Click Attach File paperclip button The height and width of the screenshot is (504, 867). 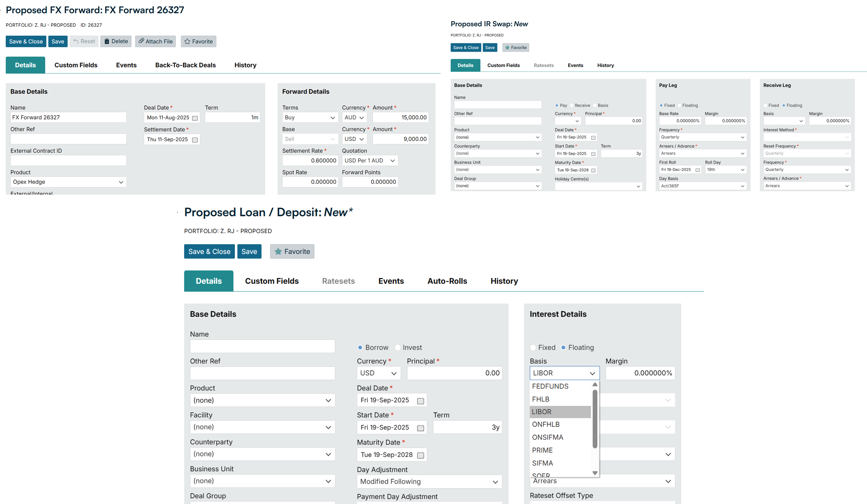click(155, 41)
